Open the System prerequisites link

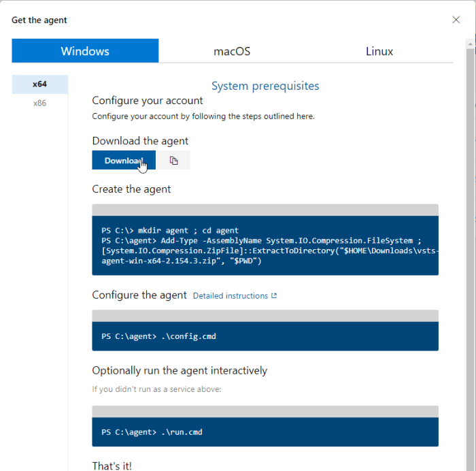coord(265,86)
